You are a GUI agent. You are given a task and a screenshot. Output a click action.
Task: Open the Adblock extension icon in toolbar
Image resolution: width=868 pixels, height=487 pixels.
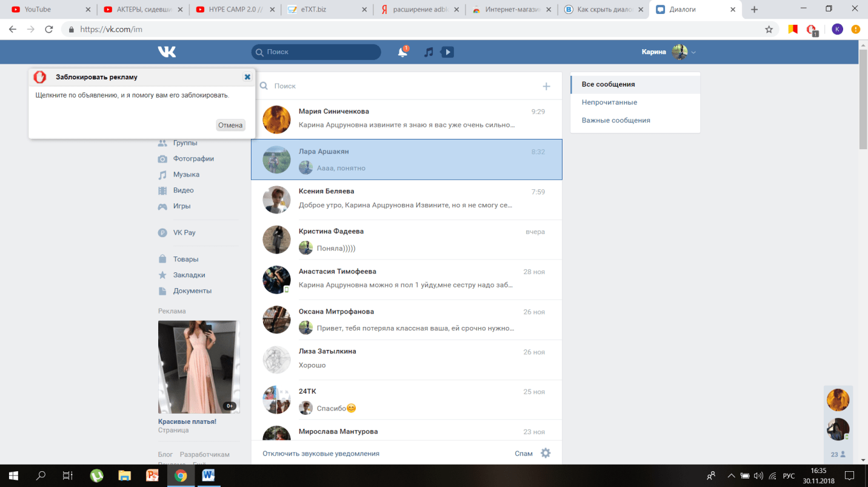click(x=812, y=29)
